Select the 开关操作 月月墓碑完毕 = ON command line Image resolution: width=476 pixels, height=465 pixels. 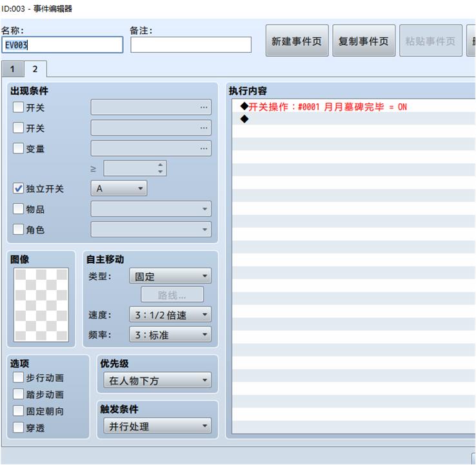[x=353, y=106]
